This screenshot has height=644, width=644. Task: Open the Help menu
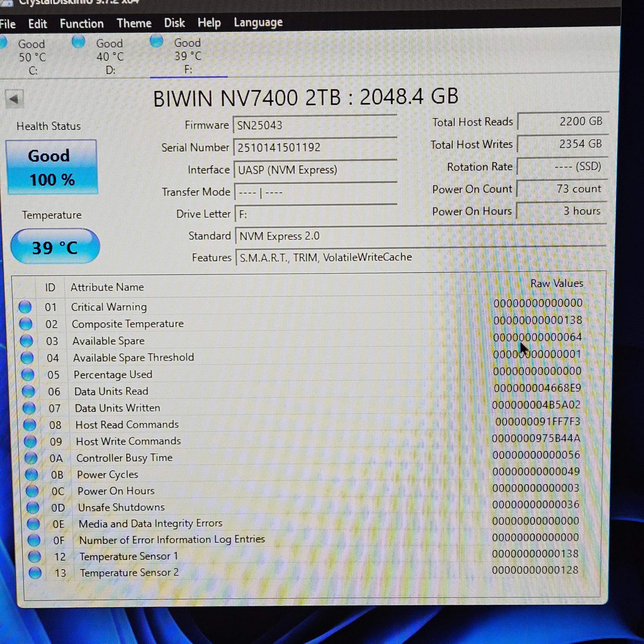(209, 23)
